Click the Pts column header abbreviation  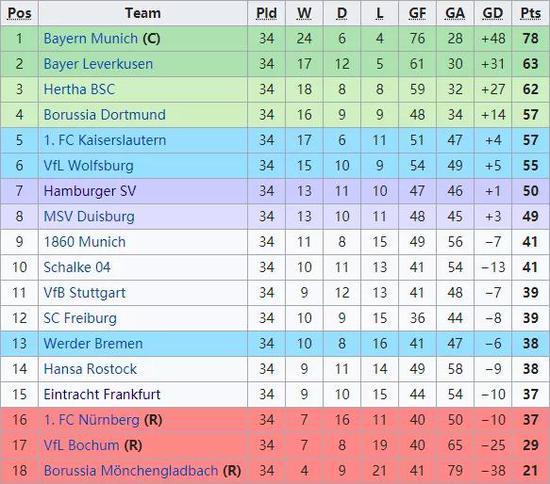530,13
